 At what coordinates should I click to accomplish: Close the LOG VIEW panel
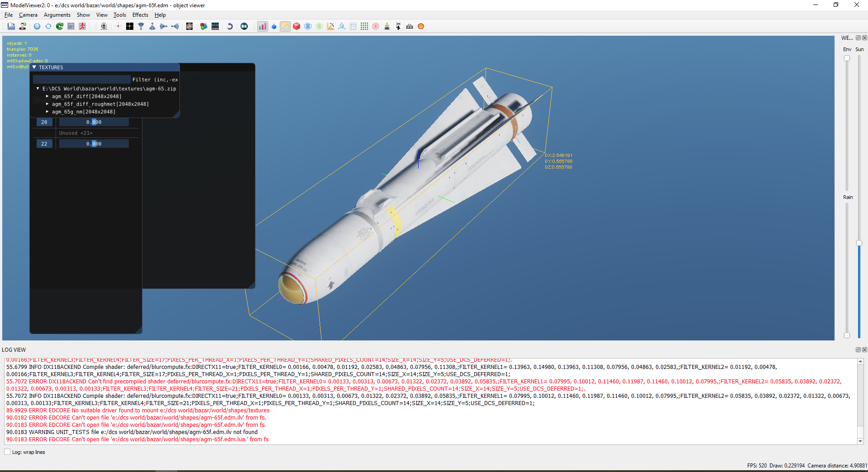point(864,350)
